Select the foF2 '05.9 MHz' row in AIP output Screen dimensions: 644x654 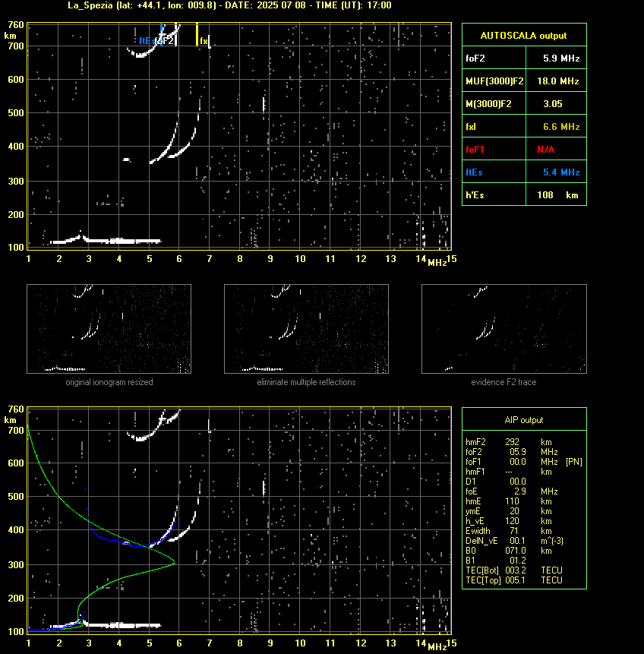(512, 452)
